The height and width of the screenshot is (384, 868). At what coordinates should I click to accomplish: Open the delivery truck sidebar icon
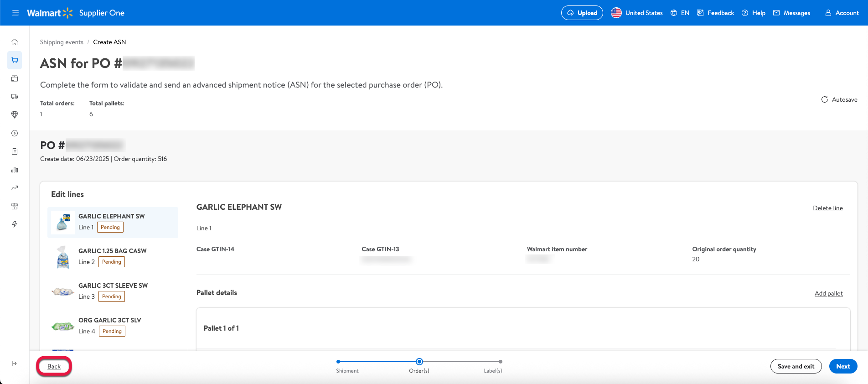pos(15,97)
